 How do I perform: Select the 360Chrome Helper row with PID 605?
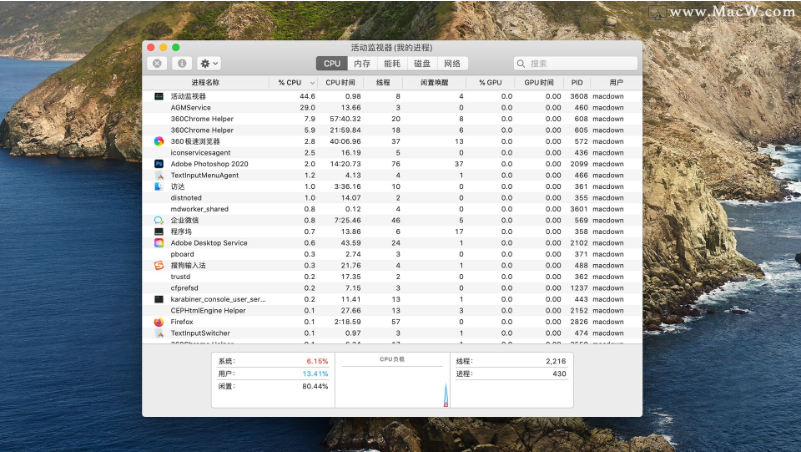[x=392, y=130]
